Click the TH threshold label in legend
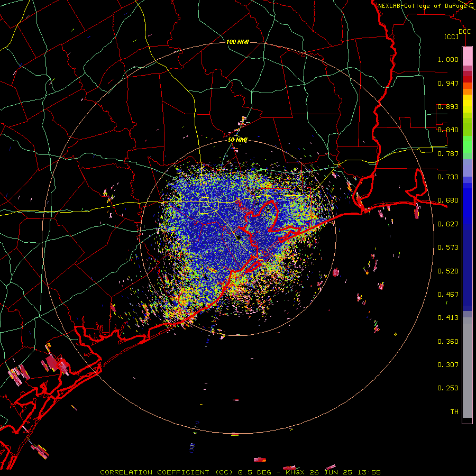 [454, 412]
